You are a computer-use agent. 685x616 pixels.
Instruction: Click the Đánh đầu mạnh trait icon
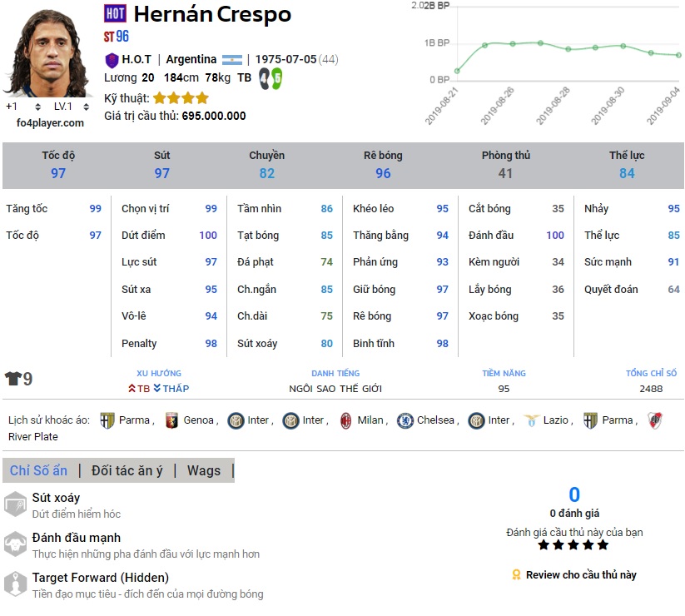pyautogui.click(x=15, y=544)
